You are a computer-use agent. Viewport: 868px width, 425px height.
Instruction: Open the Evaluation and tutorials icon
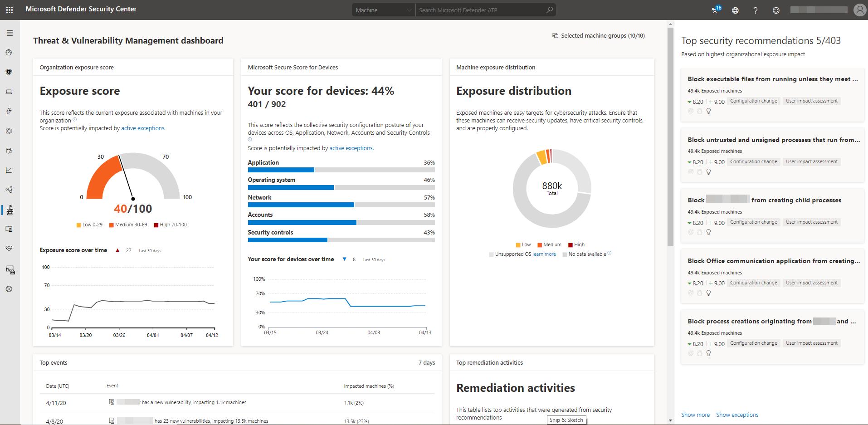coord(9,229)
